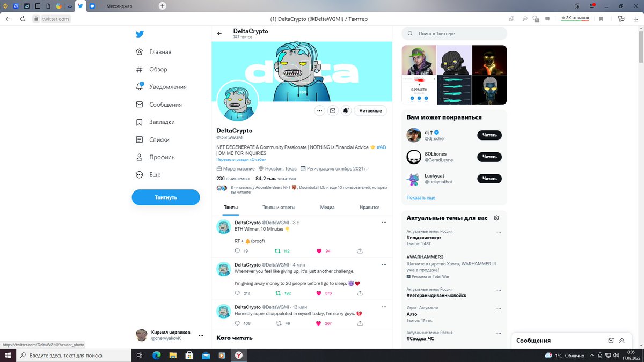Click the Twitter bird logo in sidebar
The width and height of the screenshot is (644, 362).
click(x=140, y=34)
